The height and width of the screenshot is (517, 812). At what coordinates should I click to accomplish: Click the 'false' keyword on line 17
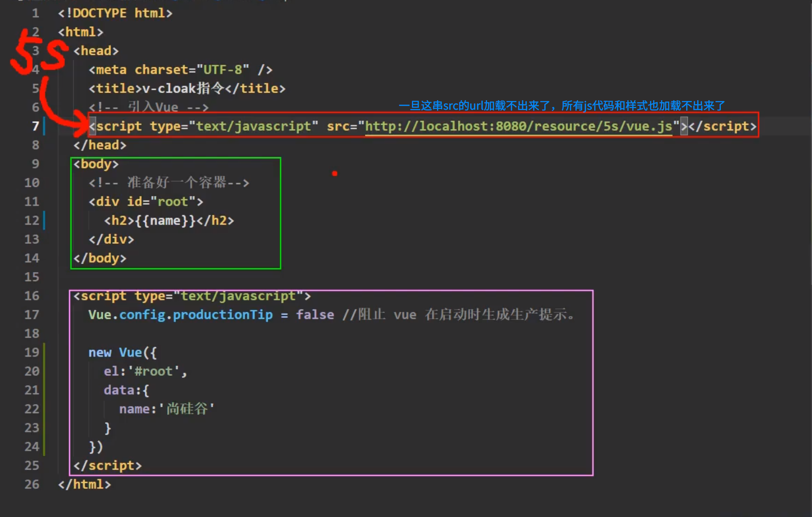coord(315,315)
